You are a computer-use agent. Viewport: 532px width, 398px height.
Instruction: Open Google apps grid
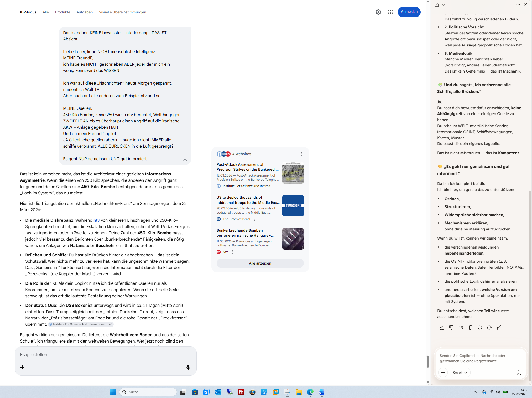390,12
